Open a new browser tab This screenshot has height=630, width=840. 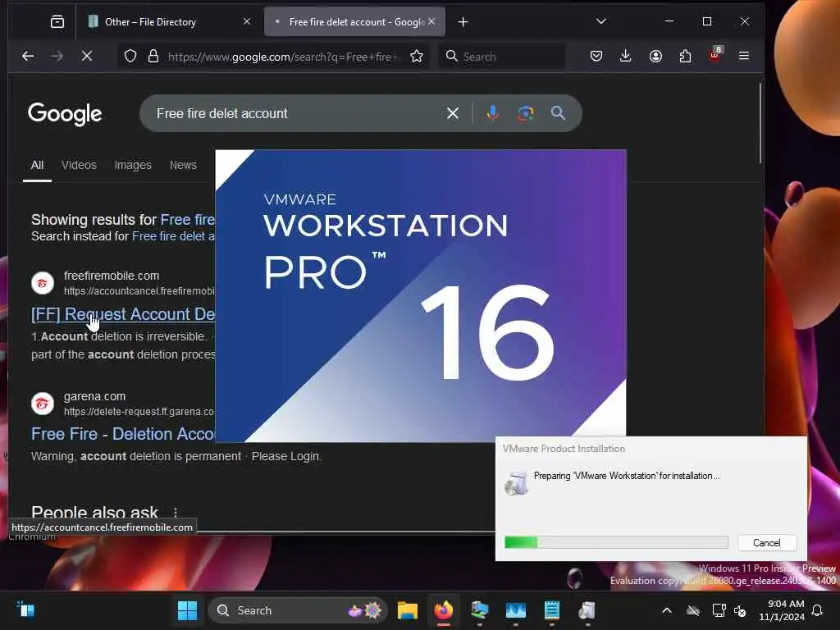click(463, 22)
